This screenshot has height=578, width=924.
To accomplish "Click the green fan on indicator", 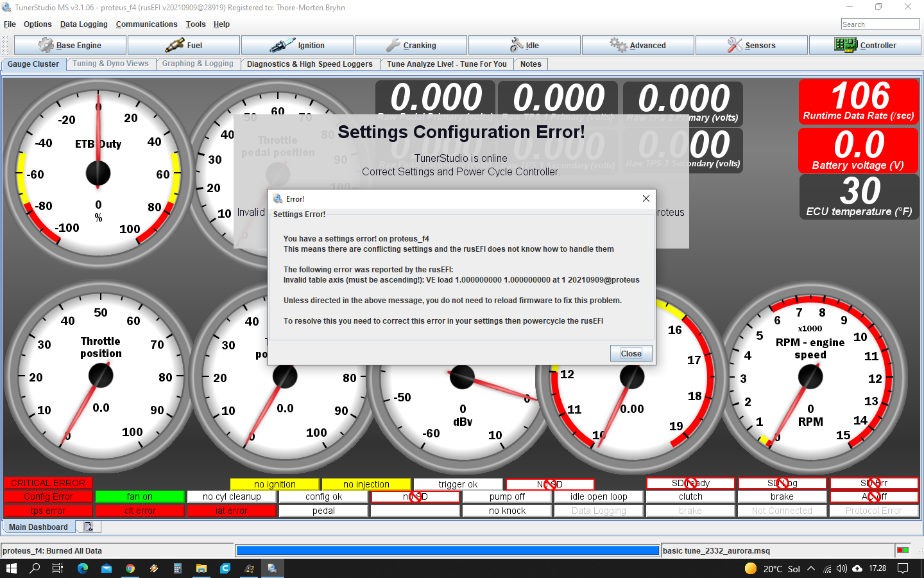I will pos(140,496).
